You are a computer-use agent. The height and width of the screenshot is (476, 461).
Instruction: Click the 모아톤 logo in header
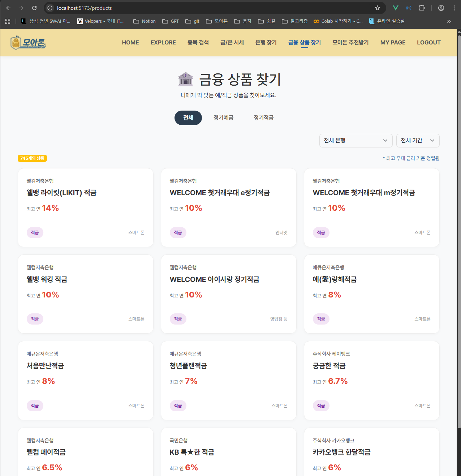click(28, 43)
